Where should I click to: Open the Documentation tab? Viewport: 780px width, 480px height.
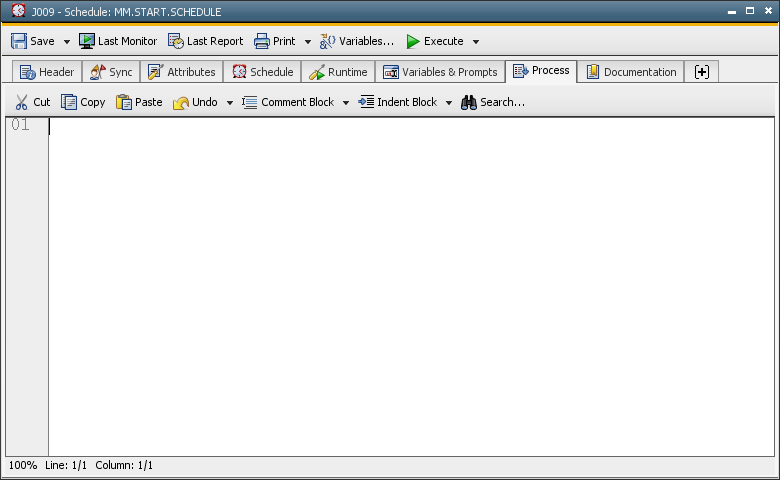[x=631, y=72]
